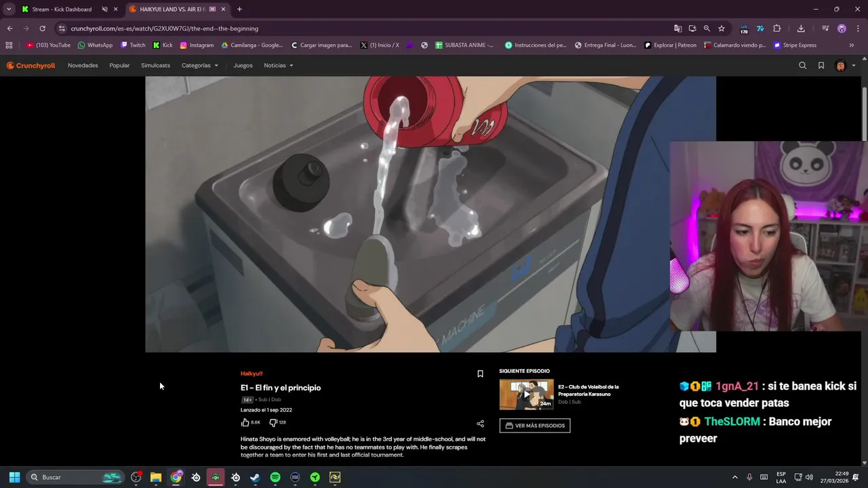Click the zoom magnifier icon in address bar

pyautogui.click(x=707, y=28)
